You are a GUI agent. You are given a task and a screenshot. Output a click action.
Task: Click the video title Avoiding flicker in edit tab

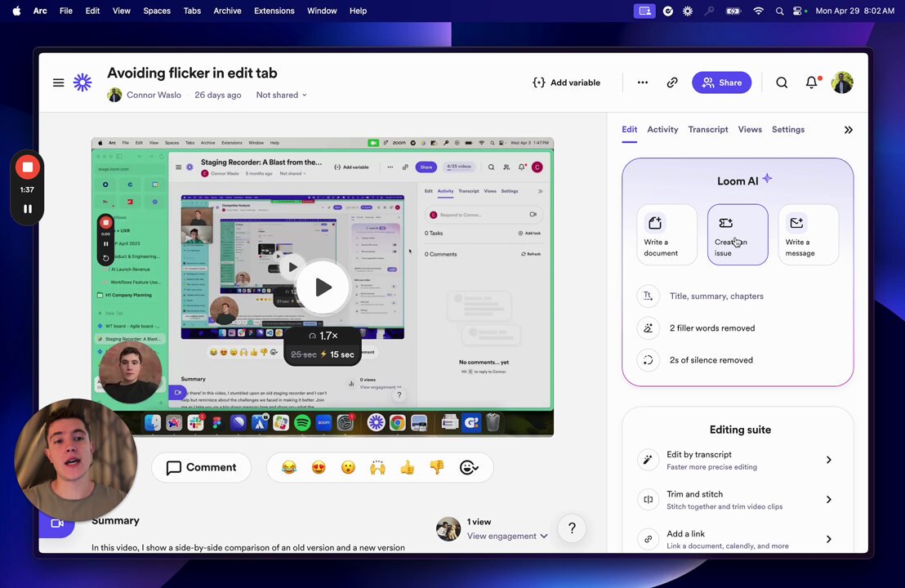[x=192, y=73]
